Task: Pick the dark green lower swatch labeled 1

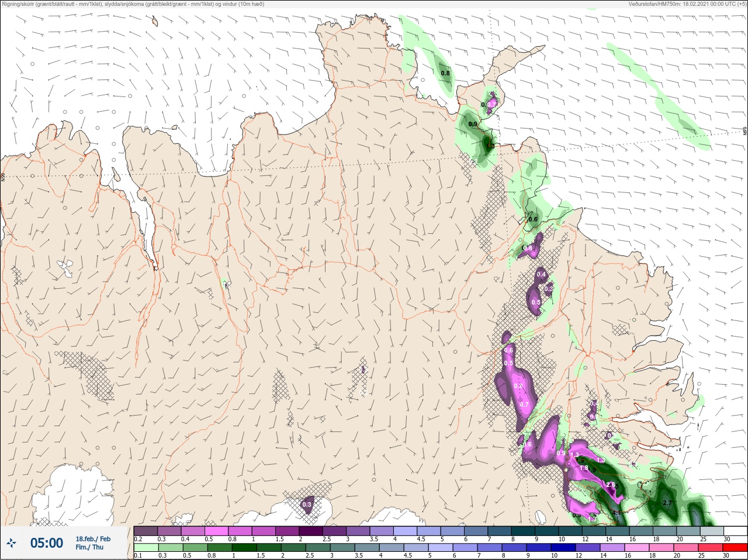Action: 245,548
